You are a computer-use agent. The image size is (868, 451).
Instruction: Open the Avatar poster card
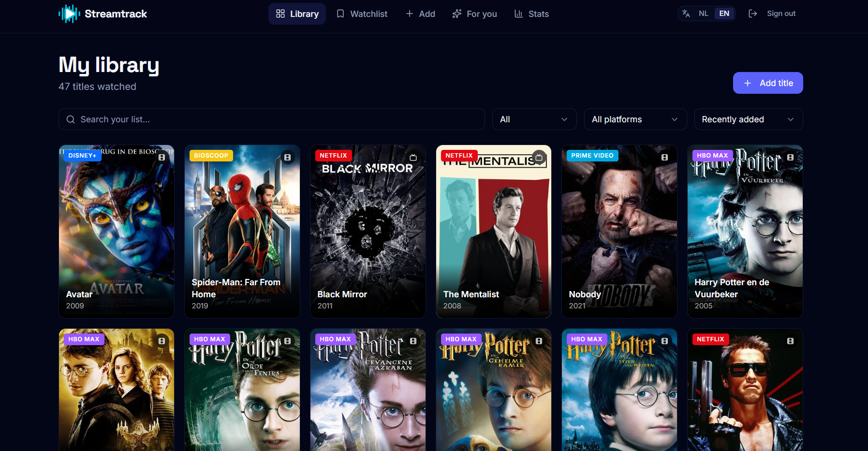pos(117,232)
